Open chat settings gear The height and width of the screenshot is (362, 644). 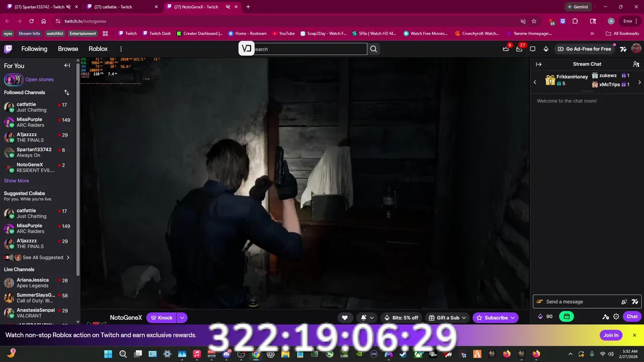click(x=616, y=316)
